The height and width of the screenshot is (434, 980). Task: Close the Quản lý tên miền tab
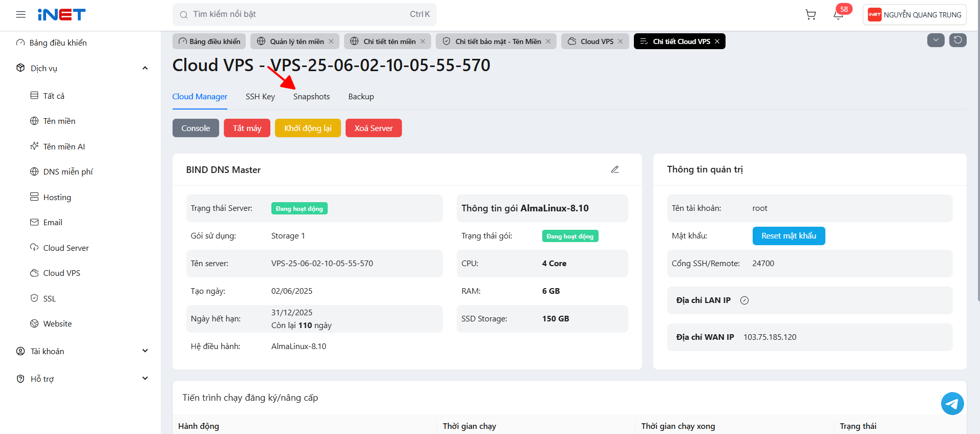coord(331,41)
